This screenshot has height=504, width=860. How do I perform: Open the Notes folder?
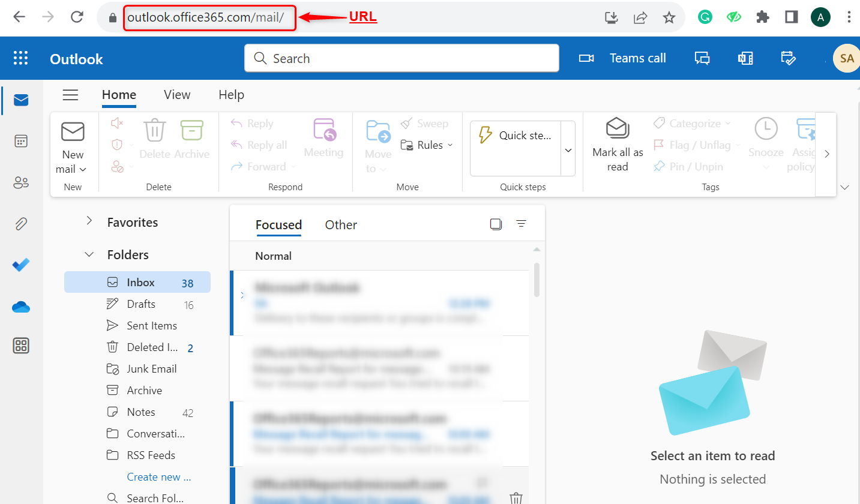(x=137, y=412)
